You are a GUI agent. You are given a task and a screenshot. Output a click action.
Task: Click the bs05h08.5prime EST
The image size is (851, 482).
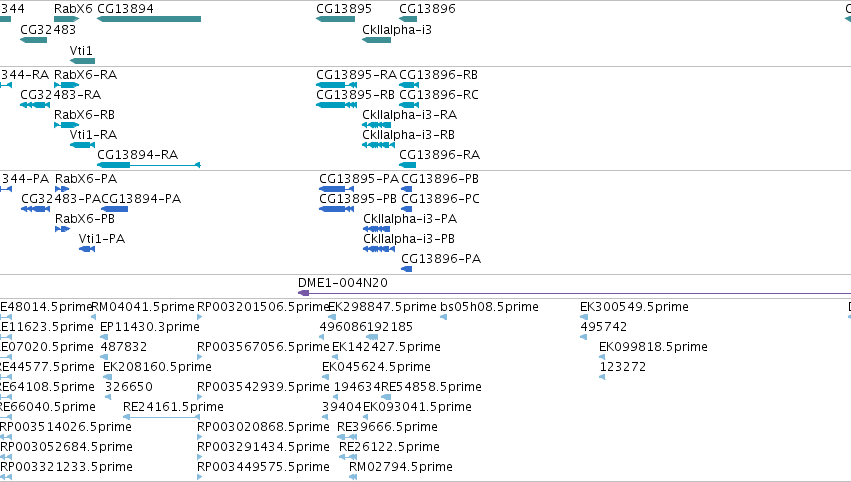point(443,317)
